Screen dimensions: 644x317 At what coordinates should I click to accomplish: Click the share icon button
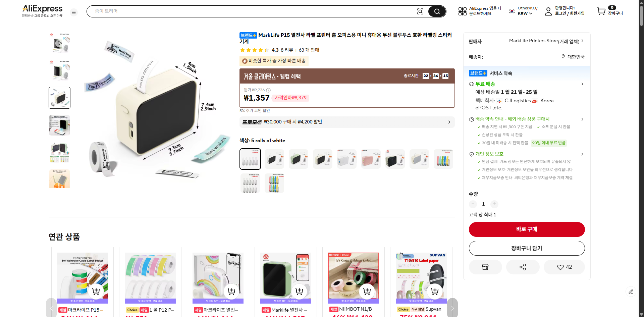pos(523,267)
